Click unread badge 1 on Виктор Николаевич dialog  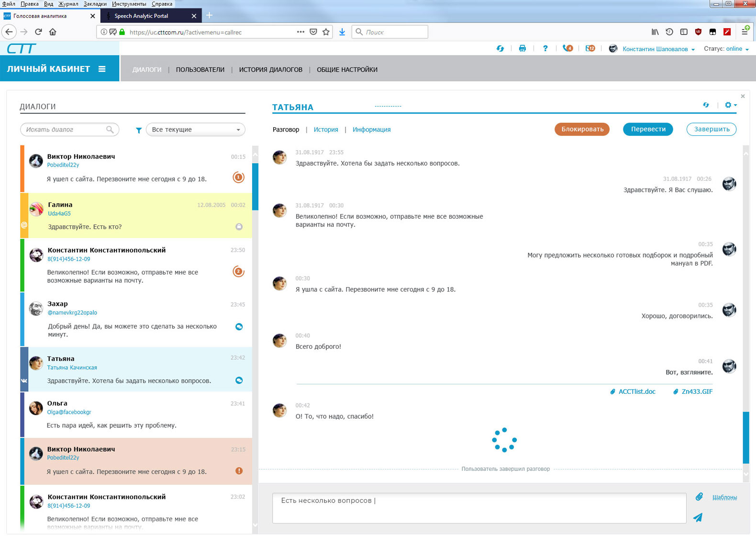(238, 177)
